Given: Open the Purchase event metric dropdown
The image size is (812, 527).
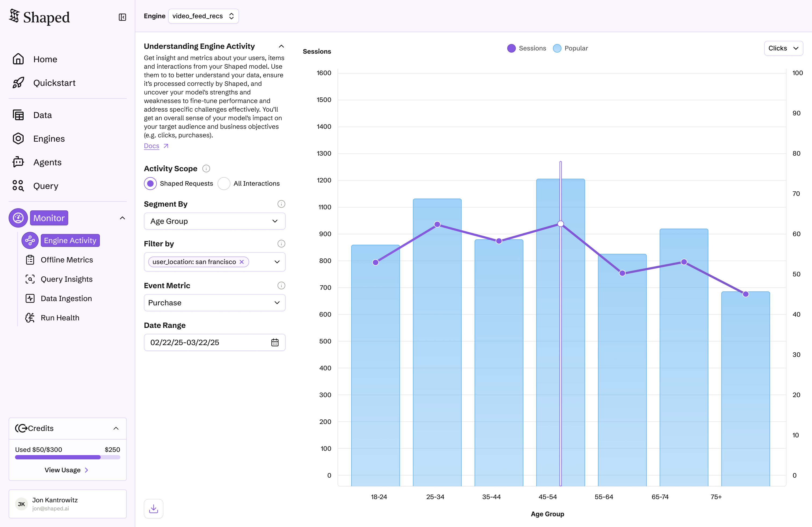Looking at the screenshot, I should pos(215,303).
